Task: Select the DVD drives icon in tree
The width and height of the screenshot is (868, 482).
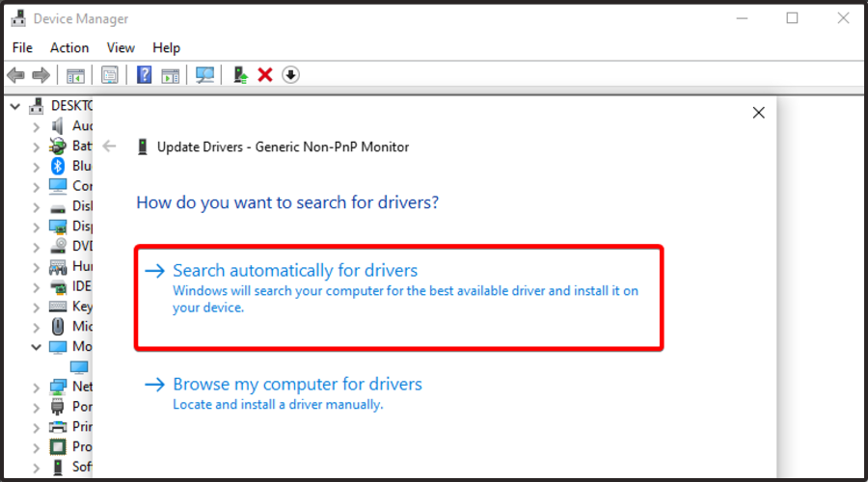Action: coord(58,246)
